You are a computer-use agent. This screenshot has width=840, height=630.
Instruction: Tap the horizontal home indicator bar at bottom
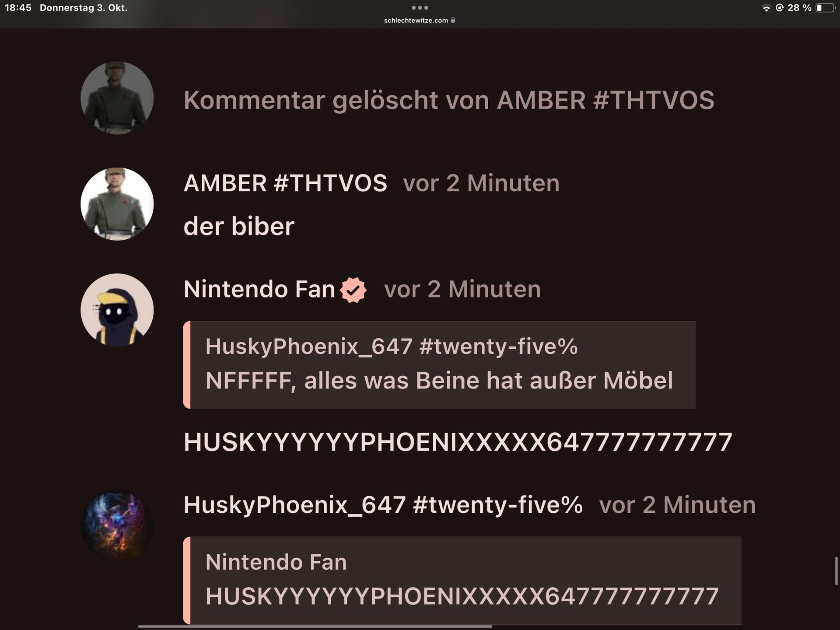tap(315, 626)
